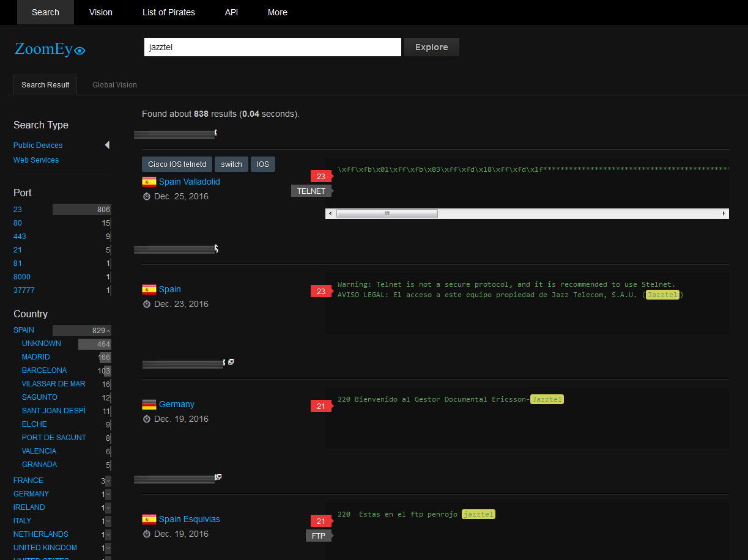Click the IOS tag

coord(263,164)
